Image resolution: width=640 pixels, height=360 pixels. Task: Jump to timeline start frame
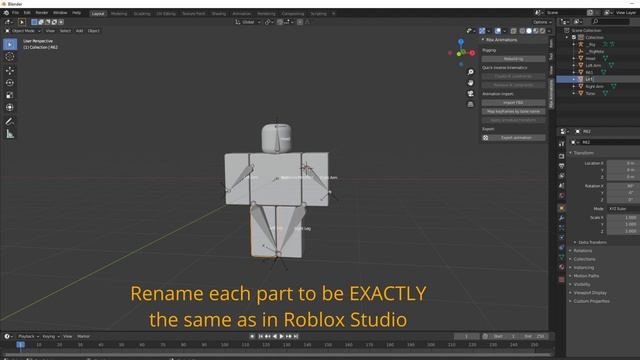(260, 336)
